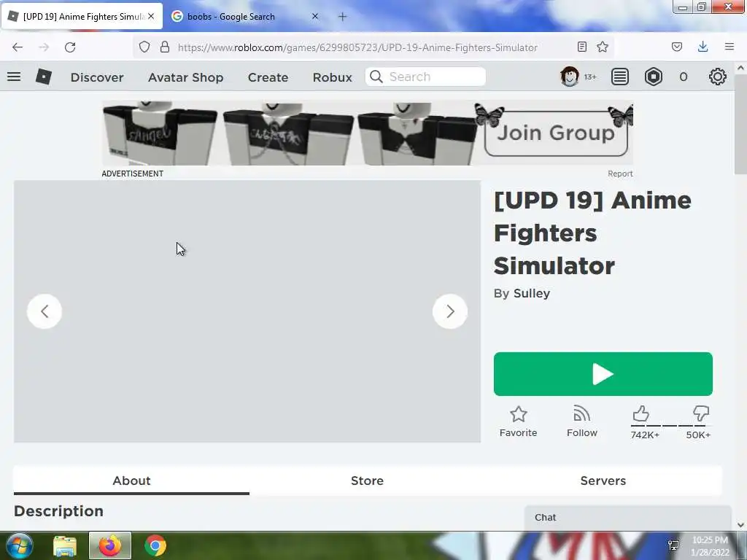The height and width of the screenshot is (560, 747).
Task: Click the tracking protection shield icon
Action: pos(144,47)
